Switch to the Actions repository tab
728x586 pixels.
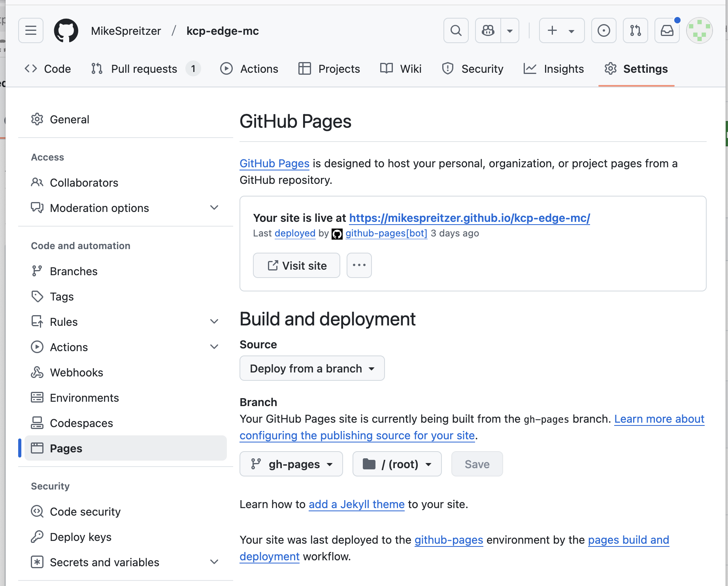[249, 69]
